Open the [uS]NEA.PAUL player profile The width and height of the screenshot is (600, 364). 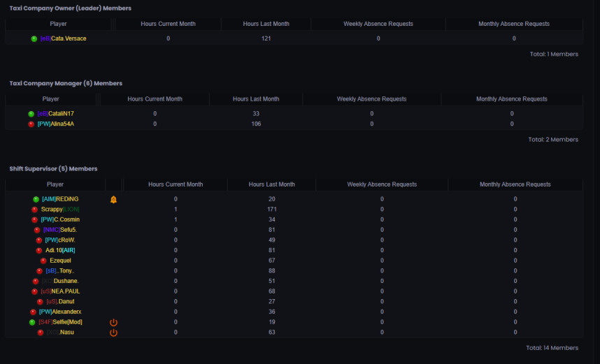pos(60,291)
